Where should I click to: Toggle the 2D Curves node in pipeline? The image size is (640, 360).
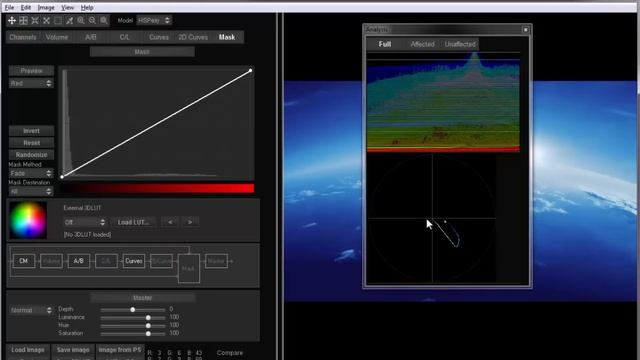point(161,261)
